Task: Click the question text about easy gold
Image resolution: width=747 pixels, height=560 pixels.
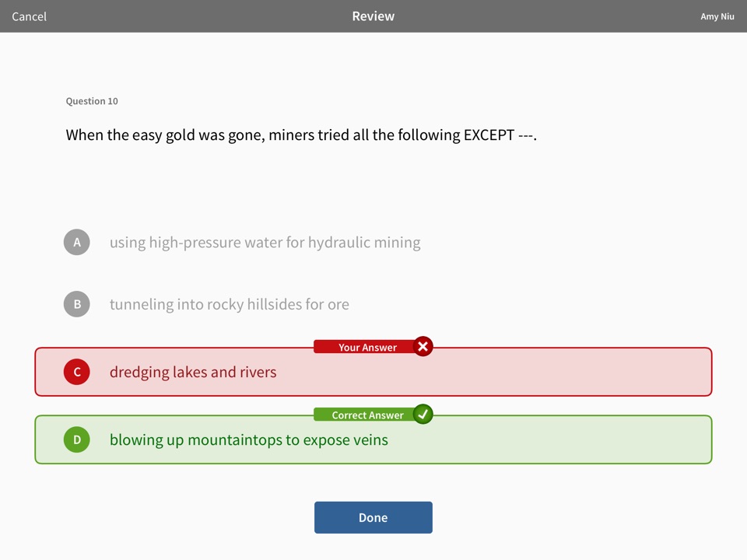Action: 301,135
